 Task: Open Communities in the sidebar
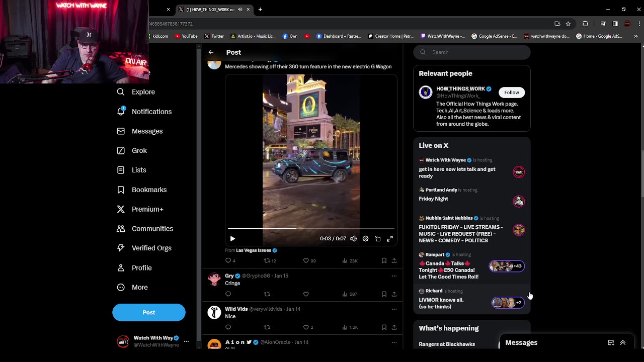point(145,229)
